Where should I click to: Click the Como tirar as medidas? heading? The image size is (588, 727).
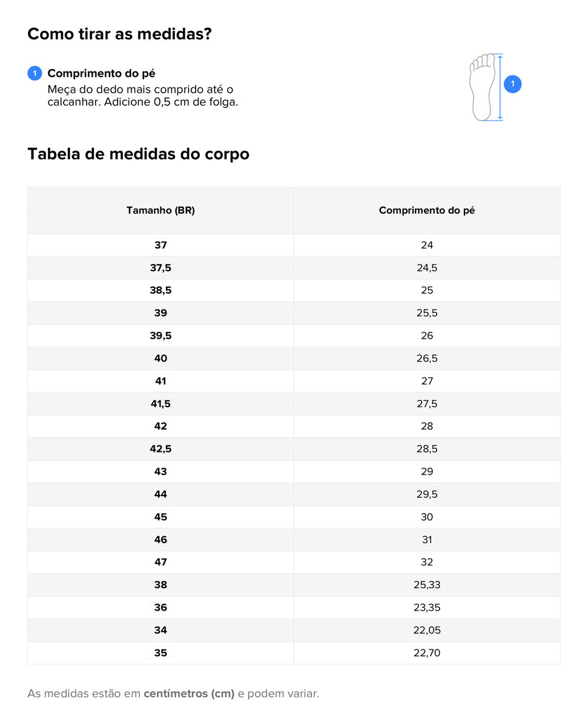tap(119, 34)
